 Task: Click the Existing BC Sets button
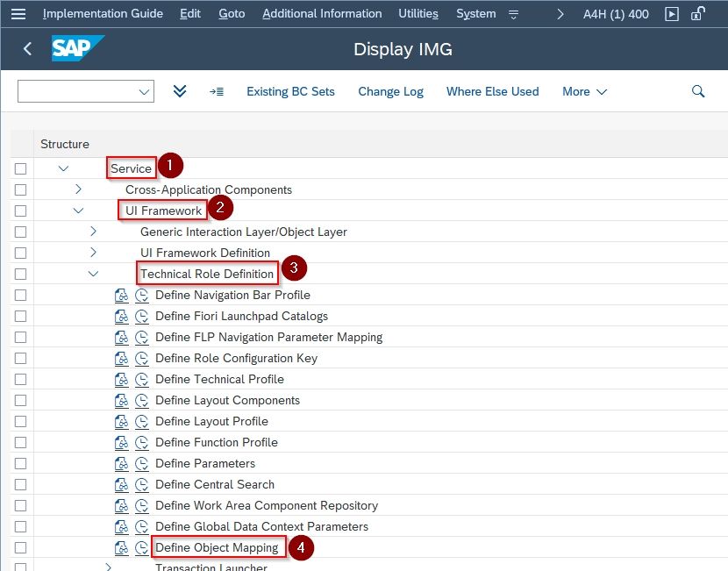click(290, 91)
